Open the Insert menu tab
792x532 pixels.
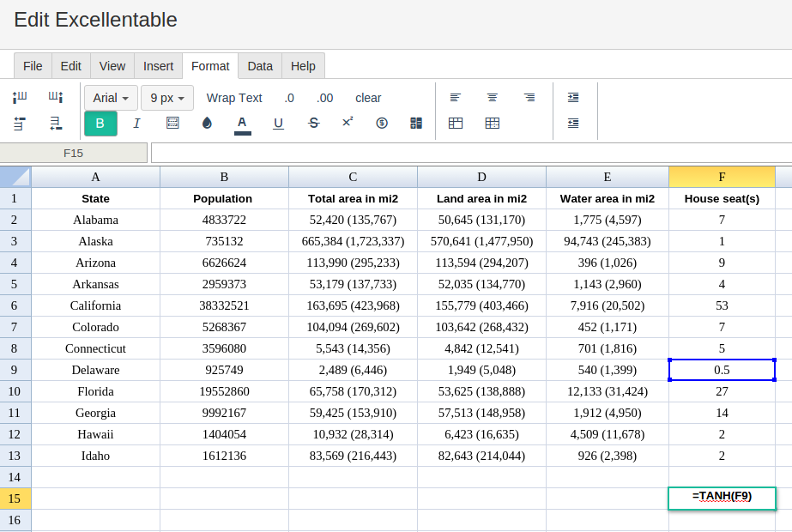[158, 66]
